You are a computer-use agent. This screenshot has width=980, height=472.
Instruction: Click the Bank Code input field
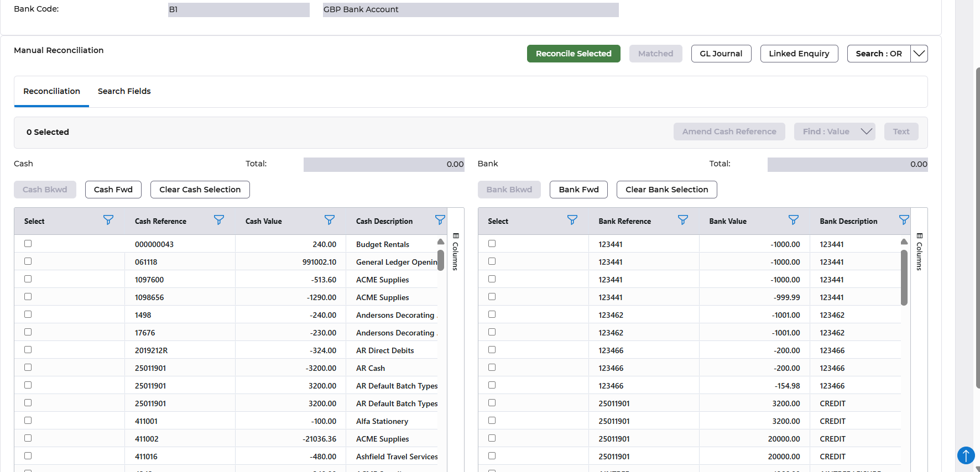tap(238, 10)
